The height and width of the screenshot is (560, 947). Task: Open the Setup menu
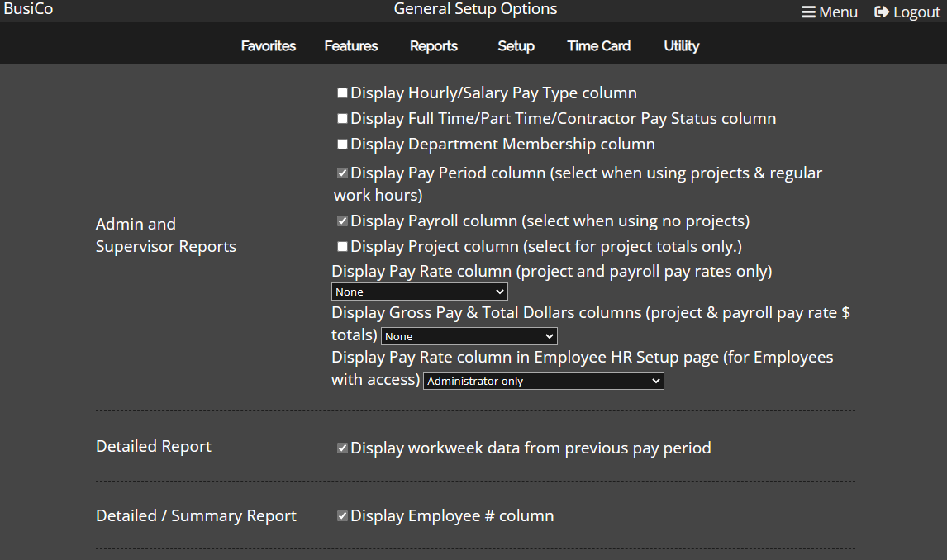tap(516, 46)
